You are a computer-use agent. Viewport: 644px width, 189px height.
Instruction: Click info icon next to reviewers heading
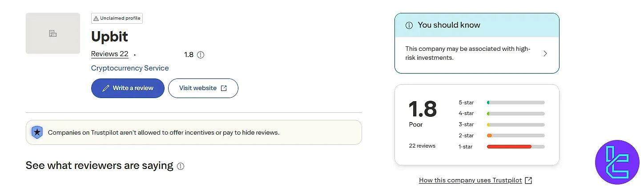pos(181,166)
